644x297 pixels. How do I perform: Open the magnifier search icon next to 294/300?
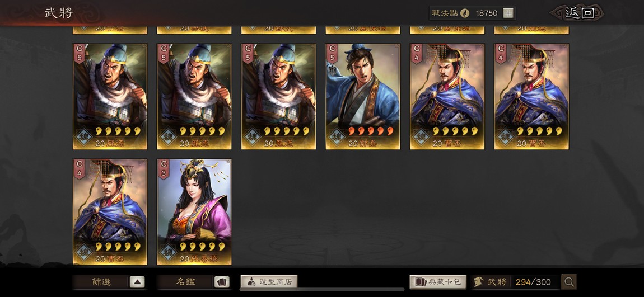(x=569, y=282)
